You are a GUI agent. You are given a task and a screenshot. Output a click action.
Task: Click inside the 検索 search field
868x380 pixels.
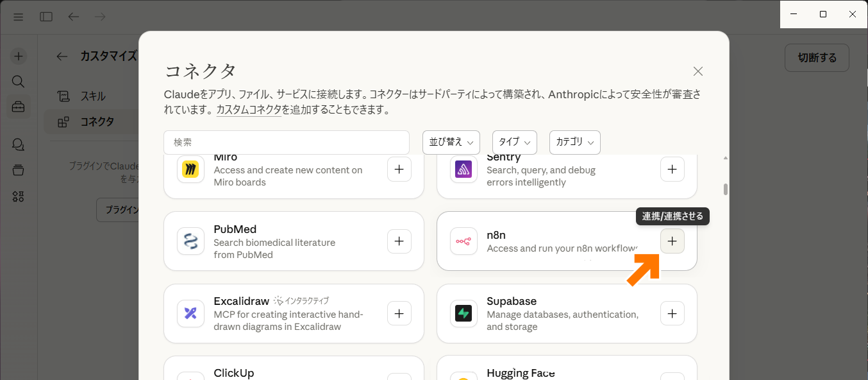coord(287,142)
